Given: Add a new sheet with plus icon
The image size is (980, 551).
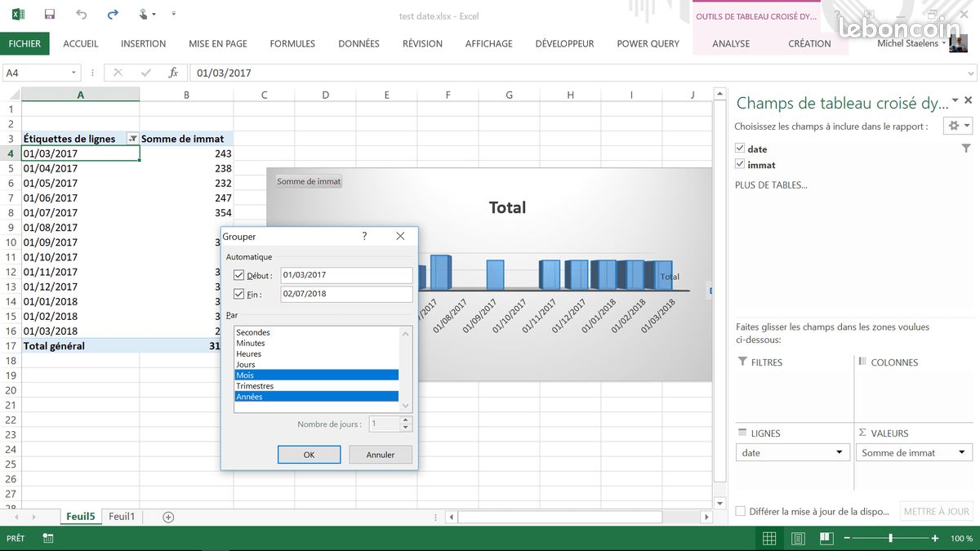Looking at the screenshot, I should [168, 517].
